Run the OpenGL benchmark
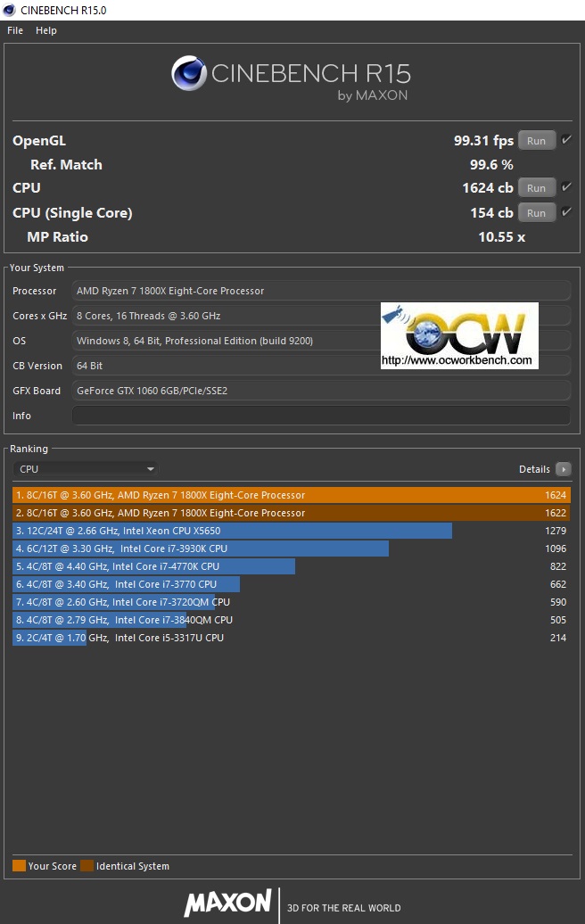585x924 pixels. pyautogui.click(x=536, y=141)
